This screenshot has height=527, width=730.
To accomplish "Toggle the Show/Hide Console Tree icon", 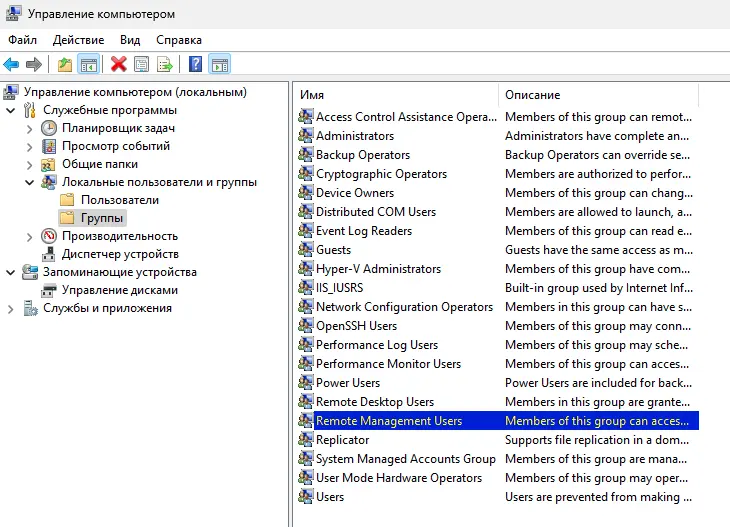I will [88, 64].
